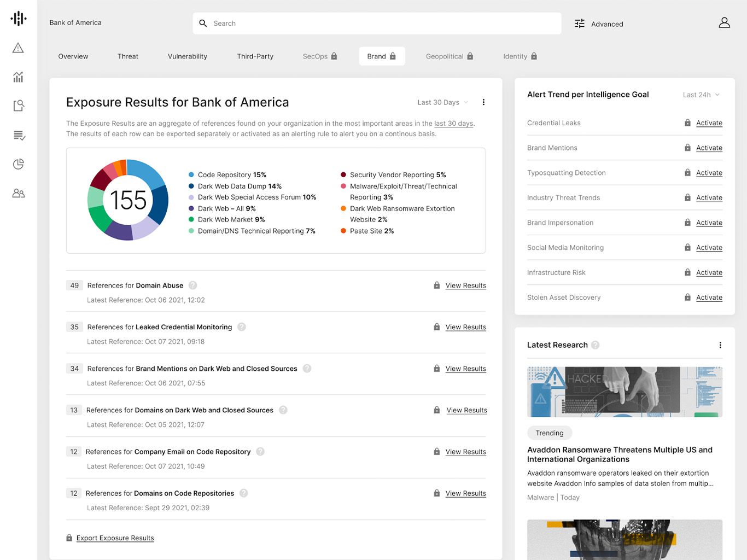
Task: Click the Advanced filter sliders icon
Action: click(580, 24)
